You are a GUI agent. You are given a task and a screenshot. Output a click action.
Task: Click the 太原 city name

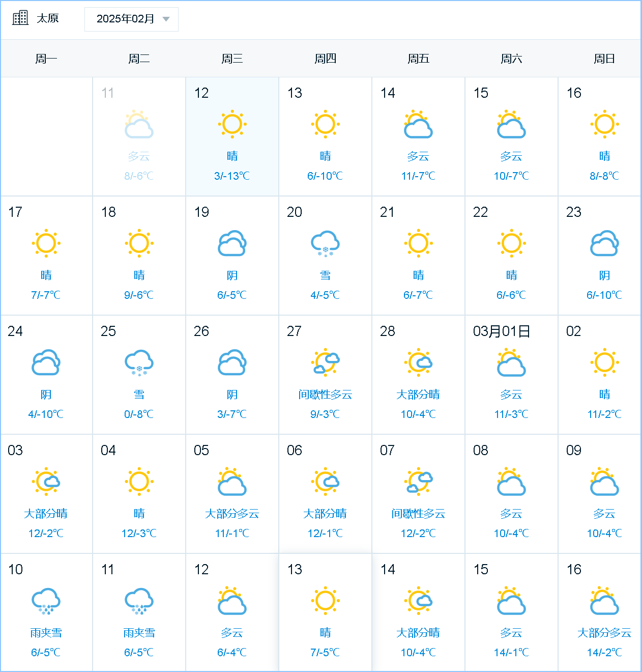point(48,18)
